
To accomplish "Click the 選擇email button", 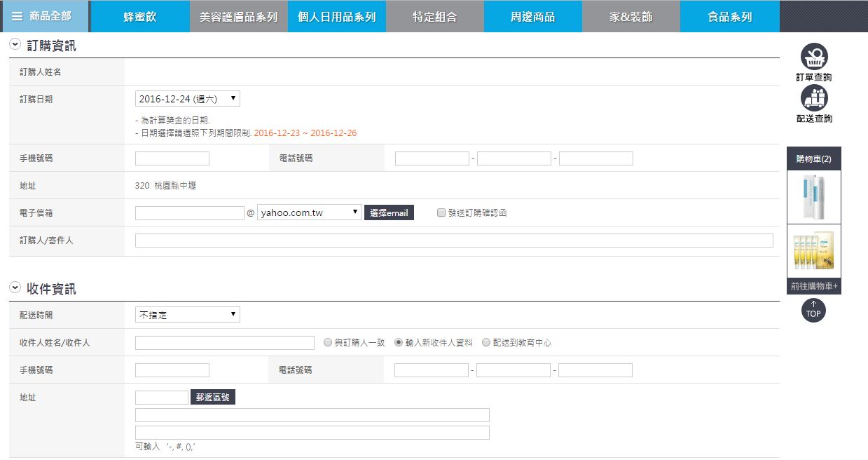I will point(389,212).
